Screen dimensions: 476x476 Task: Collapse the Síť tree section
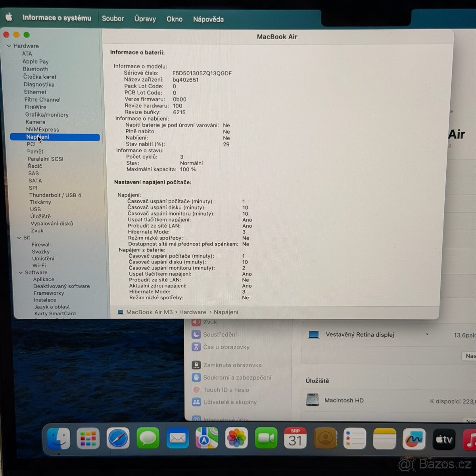(x=19, y=238)
